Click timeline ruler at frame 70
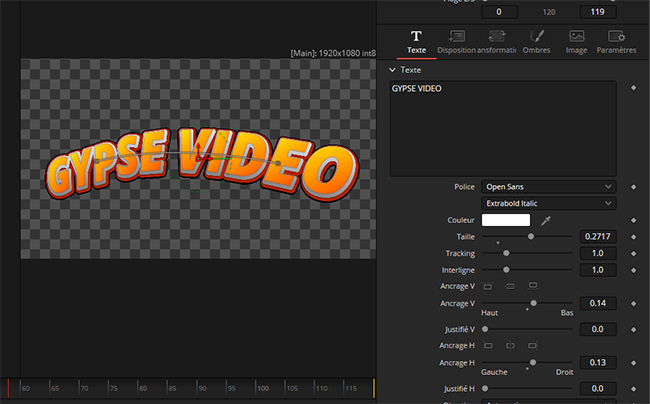 click(x=84, y=388)
